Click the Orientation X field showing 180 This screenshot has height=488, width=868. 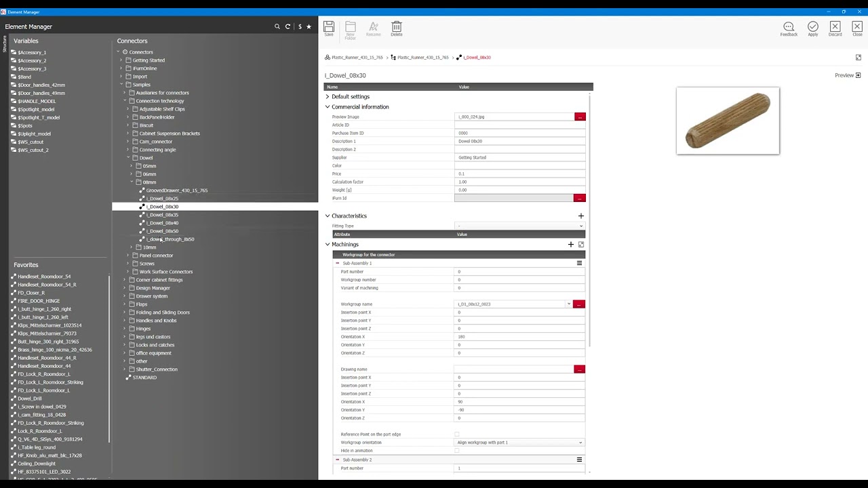pos(519,337)
